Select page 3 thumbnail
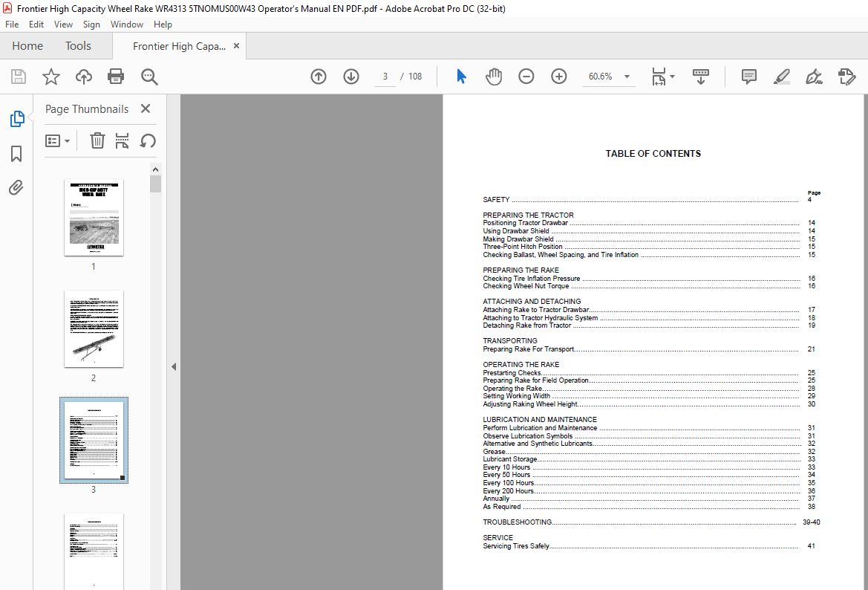 pos(94,440)
